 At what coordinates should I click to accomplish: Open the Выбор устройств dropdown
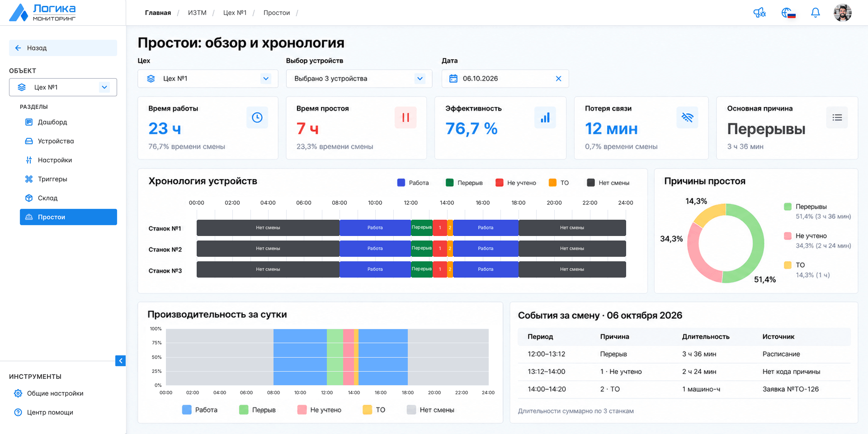pyautogui.click(x=359, y=79)
